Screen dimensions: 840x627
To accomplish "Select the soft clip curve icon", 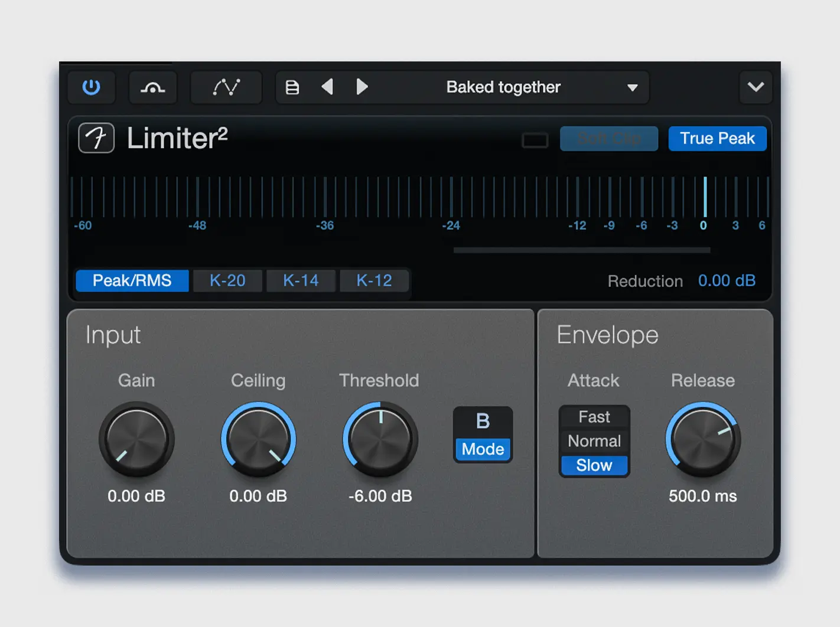I will coord(153,87).
